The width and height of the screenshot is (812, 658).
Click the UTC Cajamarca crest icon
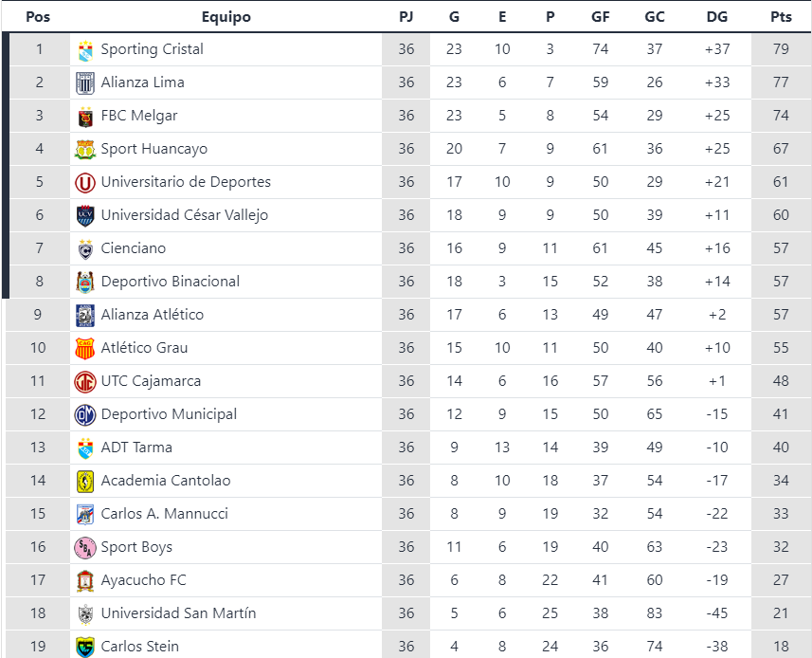click(85, 381)
